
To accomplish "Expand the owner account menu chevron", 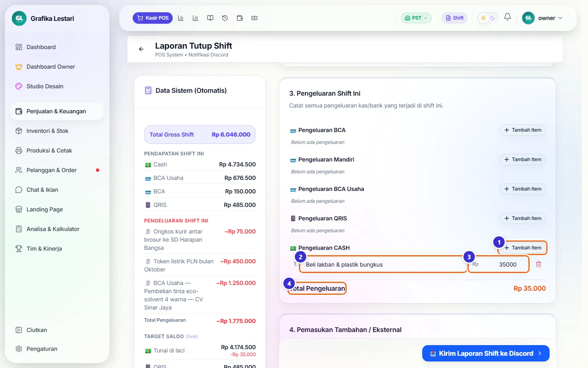I will click(x=560, y=18).
